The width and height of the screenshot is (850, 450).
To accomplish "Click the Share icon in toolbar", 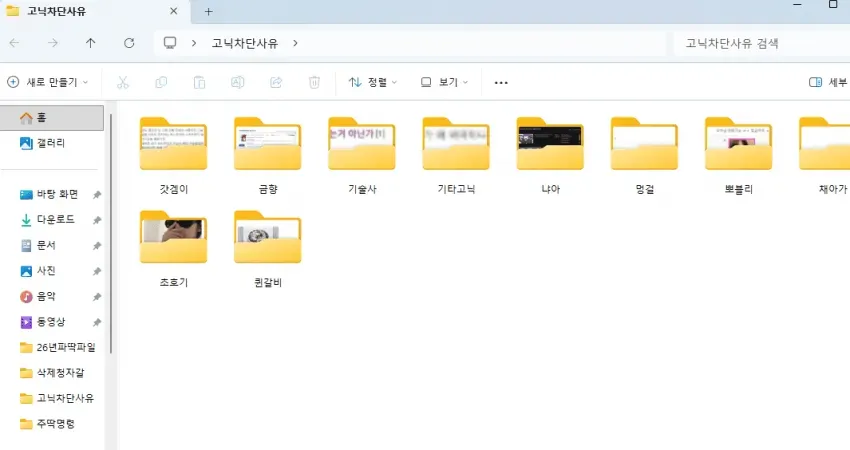I will [276, 82].
